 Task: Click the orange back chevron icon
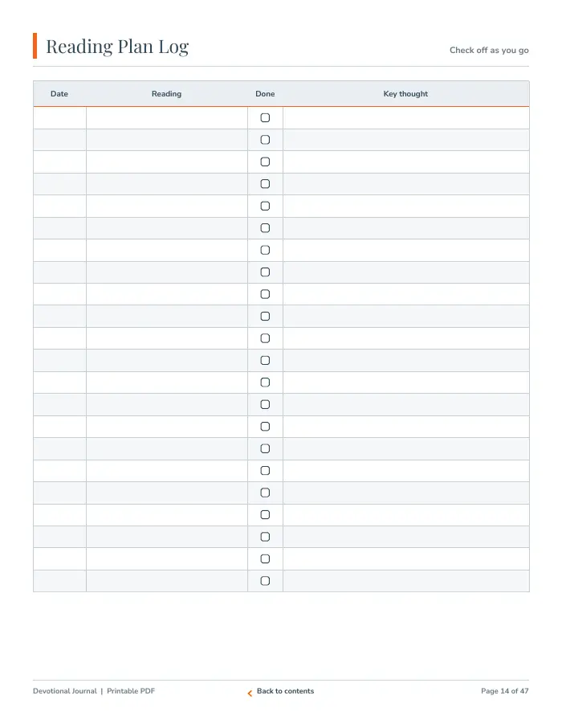click(250, 693)
